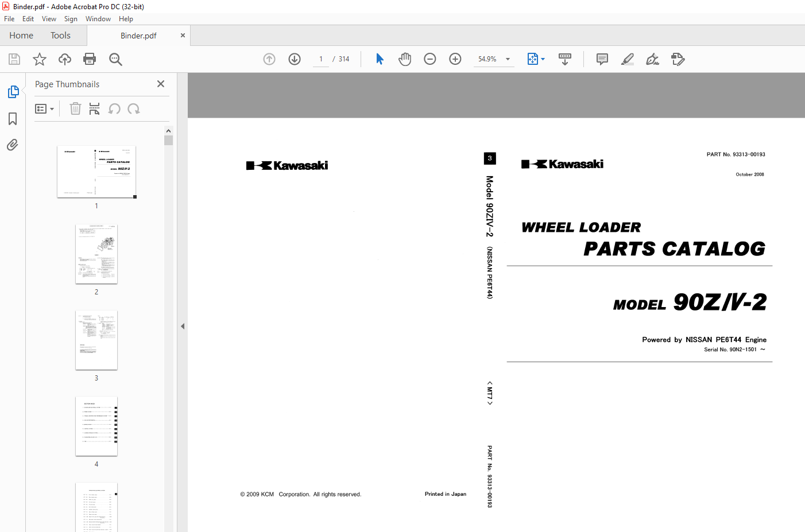Zoom out using the minus button
The height and width of the screenshot is (532, 805).
430,59
